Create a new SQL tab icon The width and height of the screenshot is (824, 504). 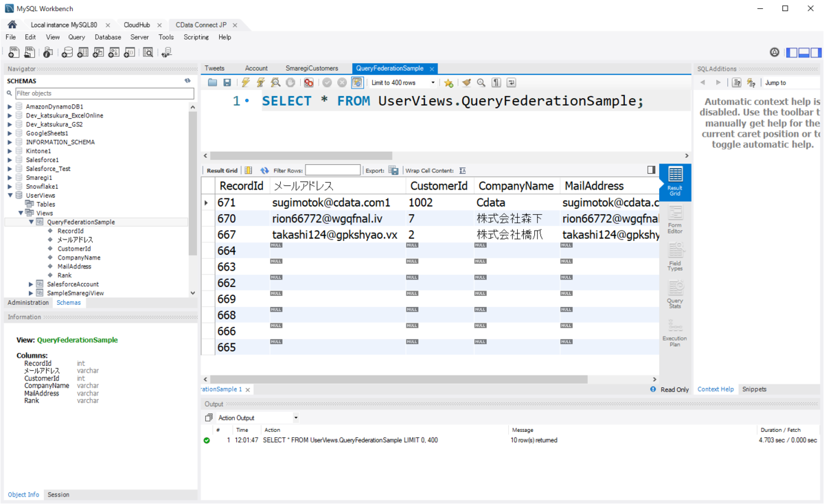click(14, 52)
